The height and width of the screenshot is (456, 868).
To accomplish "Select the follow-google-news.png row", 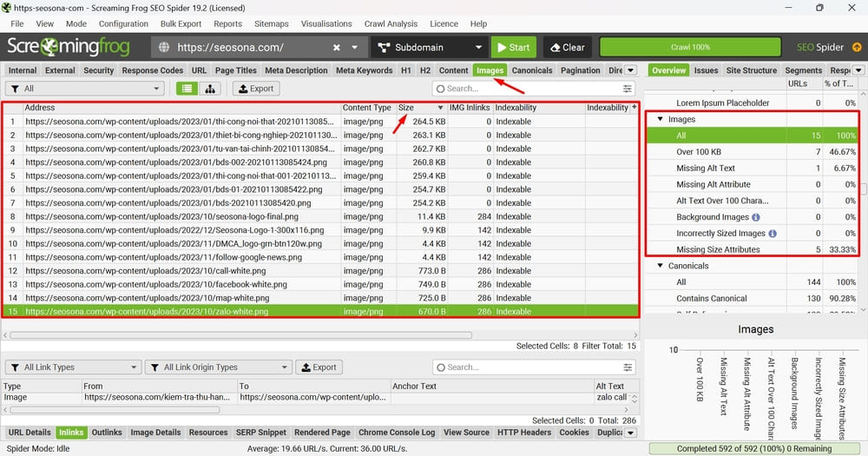I will (x=321, y=257).
